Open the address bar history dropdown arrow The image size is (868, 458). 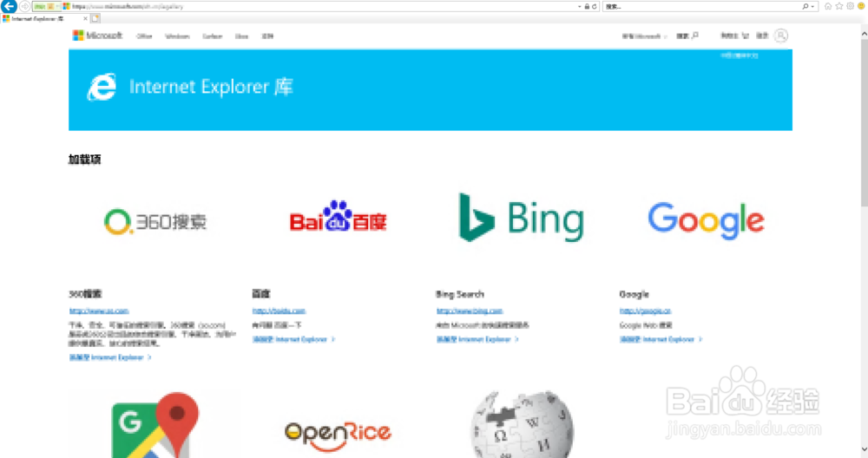pyautogui.click(x=580, y=7)
